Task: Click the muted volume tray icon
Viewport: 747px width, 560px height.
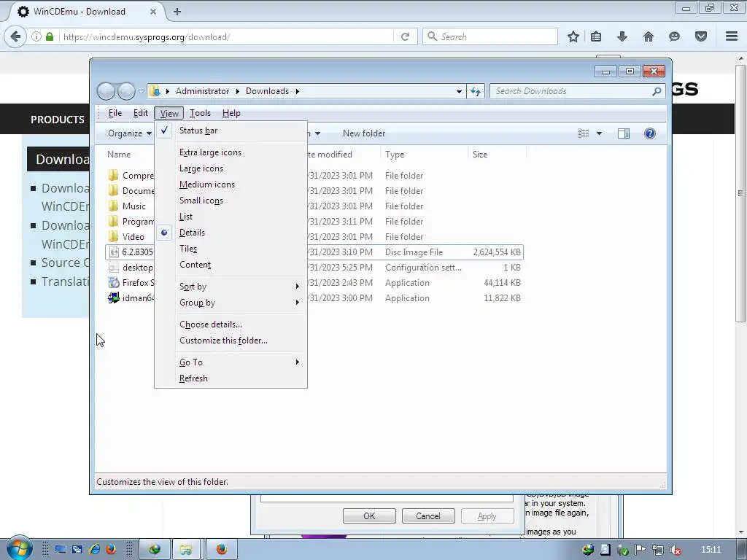Action: pyautogui.click(x=675, y=550)
